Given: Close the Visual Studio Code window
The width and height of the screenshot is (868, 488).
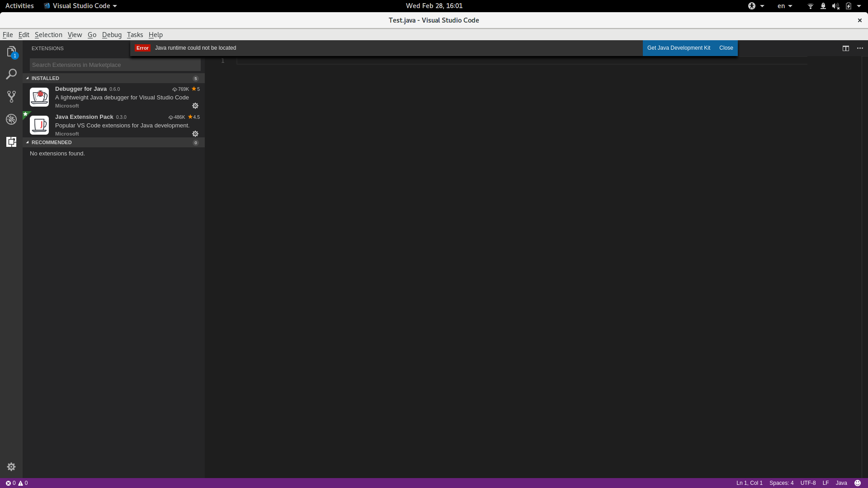Looking at the screenshot, I should [x=860, y=20].
